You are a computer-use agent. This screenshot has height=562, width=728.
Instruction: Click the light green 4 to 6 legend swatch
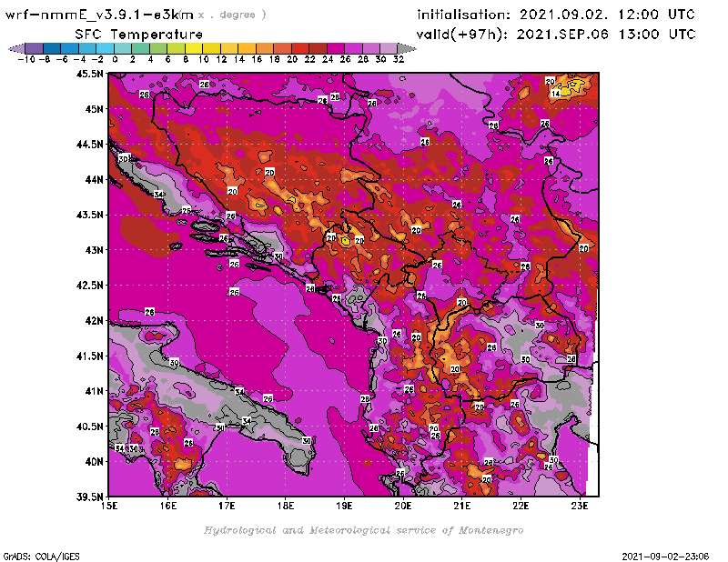point(157,48)
